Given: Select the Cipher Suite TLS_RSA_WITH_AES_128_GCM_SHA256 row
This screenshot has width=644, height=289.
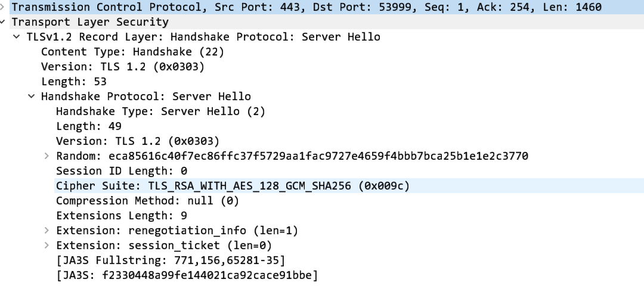Looking at the screenshot, I should (233, 186).
